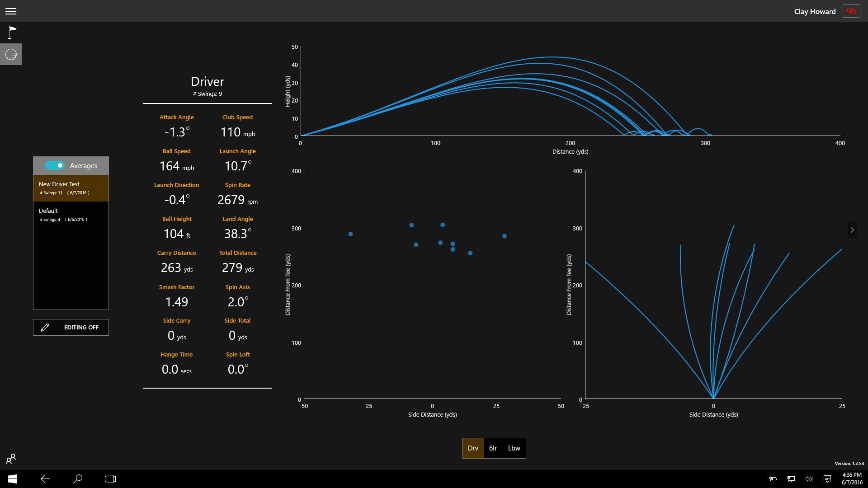Select the Drv club tab

pos(473,448)
